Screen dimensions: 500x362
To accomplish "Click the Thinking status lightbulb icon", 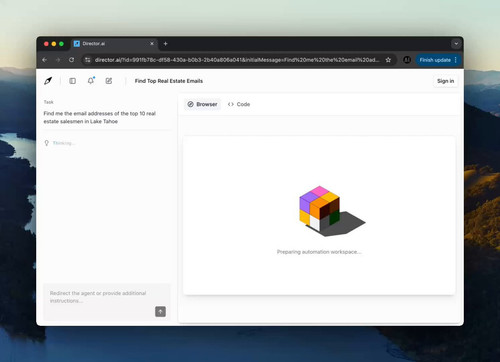I will (47, 143).
